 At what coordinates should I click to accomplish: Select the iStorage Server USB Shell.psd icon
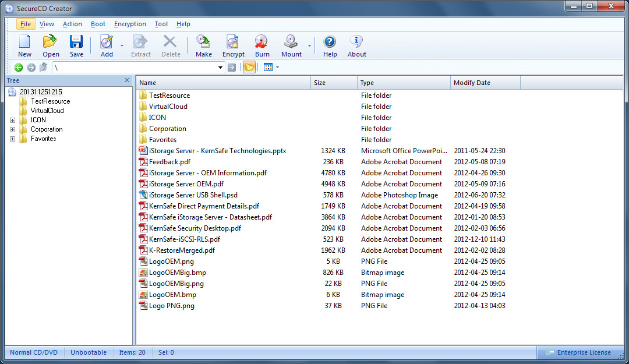pyautogui.click(x=143, y=195)
